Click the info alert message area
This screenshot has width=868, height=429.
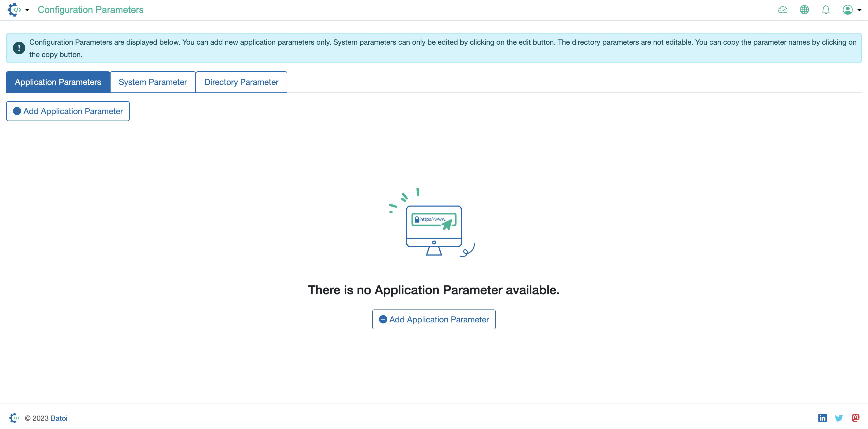434,48
